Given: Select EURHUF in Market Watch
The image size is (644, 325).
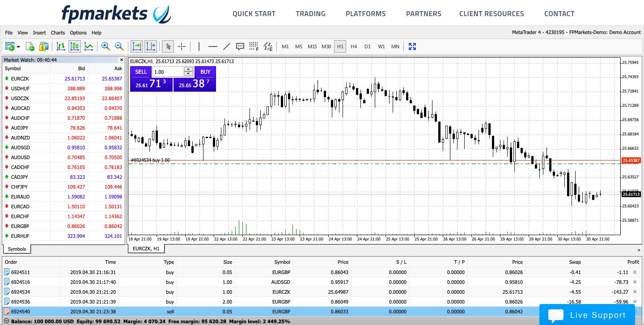Looking at the screenshot, I should [64, 236].
